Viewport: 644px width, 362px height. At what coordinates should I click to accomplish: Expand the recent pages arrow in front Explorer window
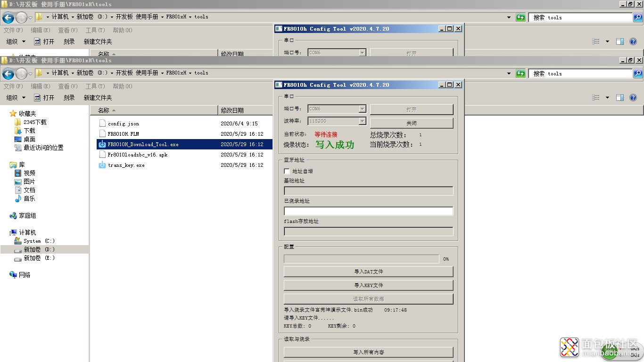click(31, 74)
